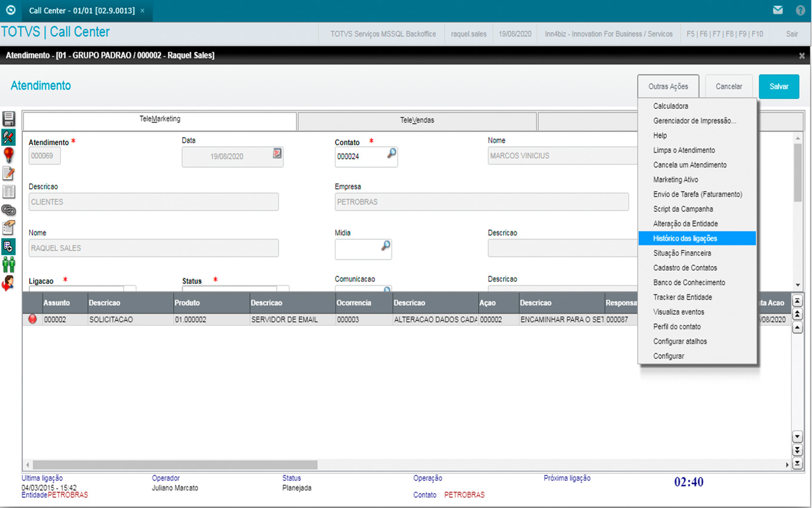Click the grid horizontal scrollbar thumb
This screenshot has width=812, height=508.
174,464
